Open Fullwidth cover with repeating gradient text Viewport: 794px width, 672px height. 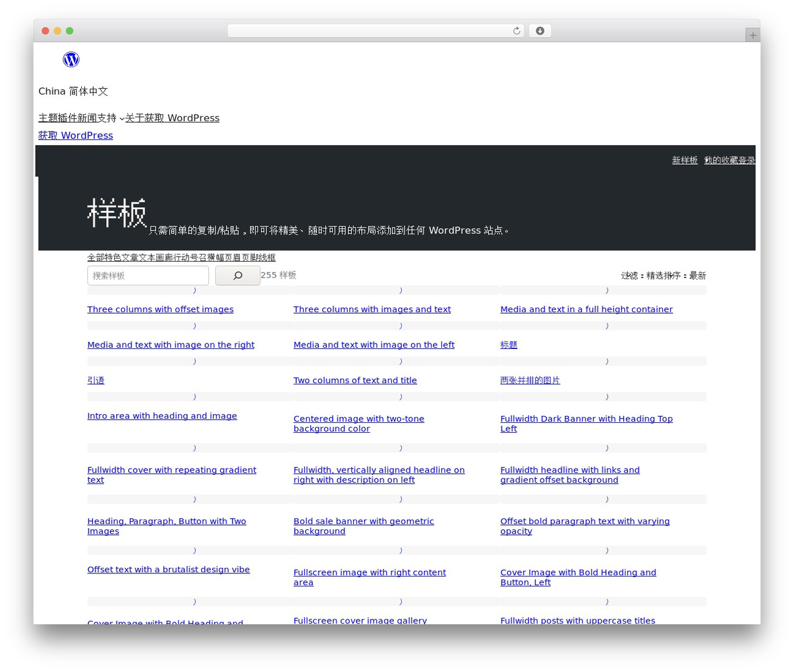(x=172, y=475)
